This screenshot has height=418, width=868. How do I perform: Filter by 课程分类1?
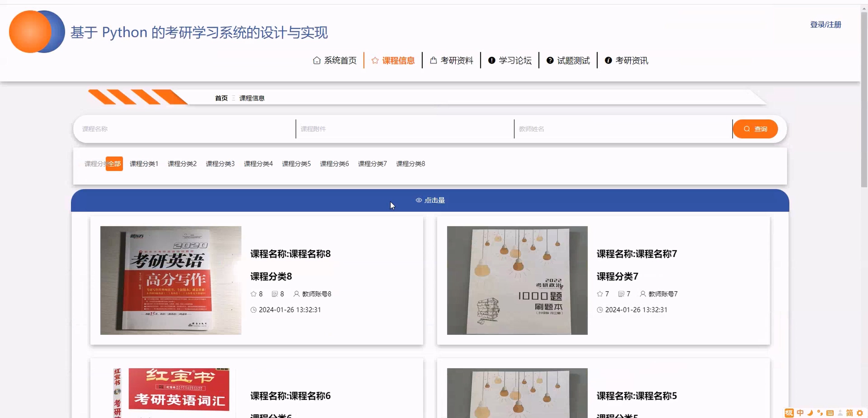point(144,164)
